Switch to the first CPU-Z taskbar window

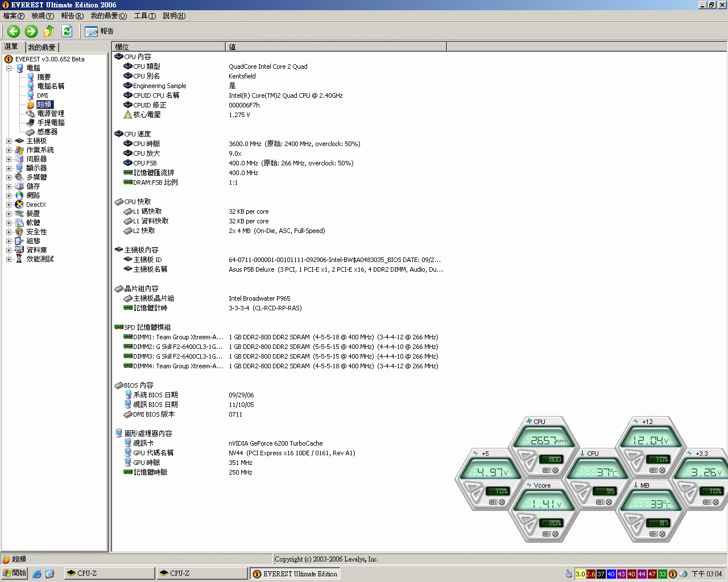coord(109,573)
